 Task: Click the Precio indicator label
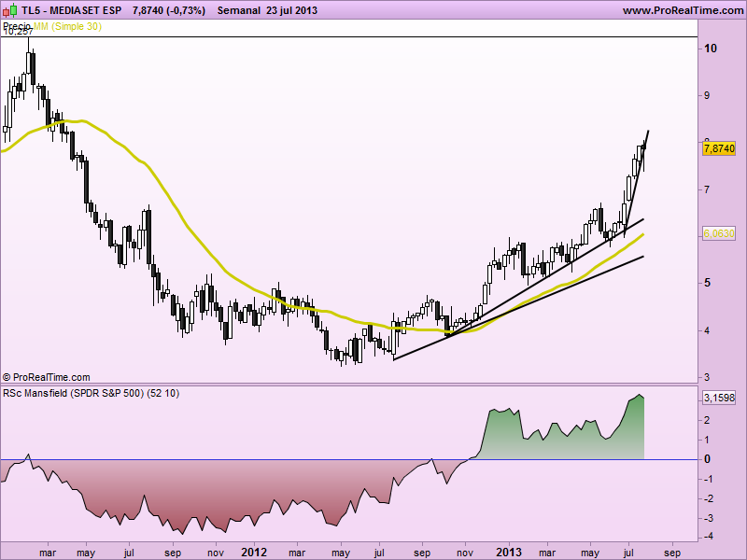17,26
